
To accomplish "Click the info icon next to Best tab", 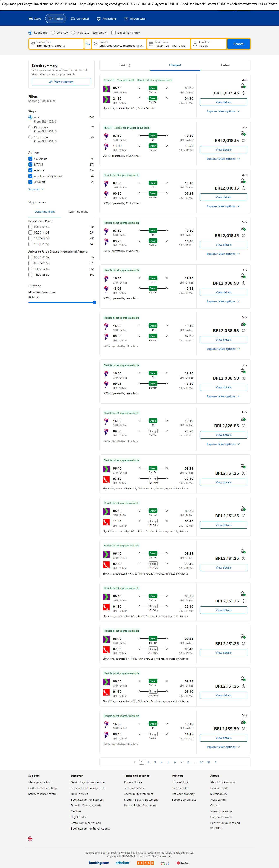I will pyautogui.click(x=128, y=65).
